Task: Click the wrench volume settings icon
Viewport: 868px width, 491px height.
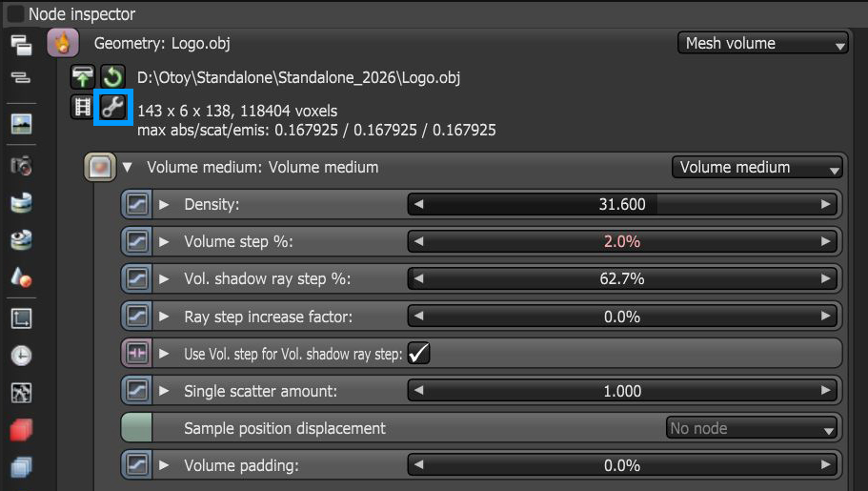Action: click(113, 108)
